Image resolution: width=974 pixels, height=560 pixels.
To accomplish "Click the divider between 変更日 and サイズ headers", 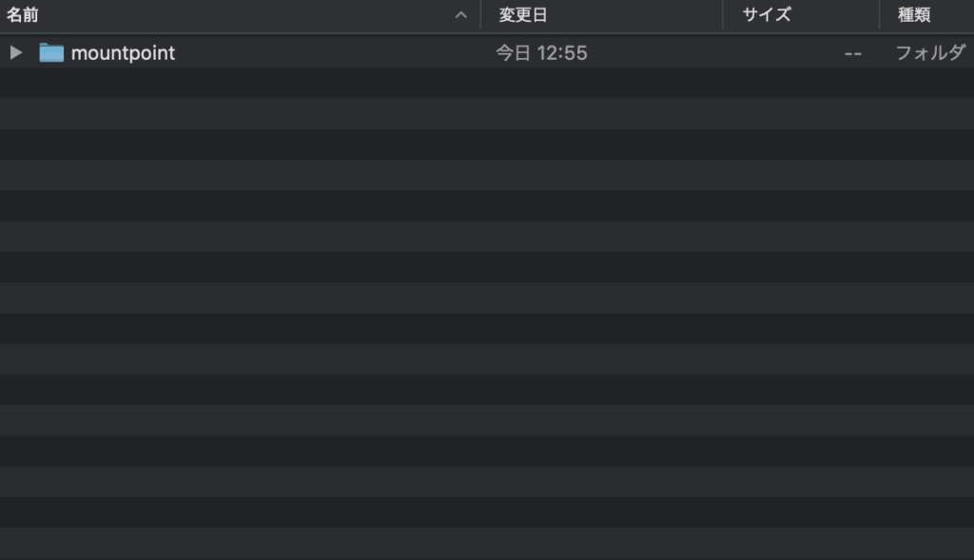I will click(723, 15).
